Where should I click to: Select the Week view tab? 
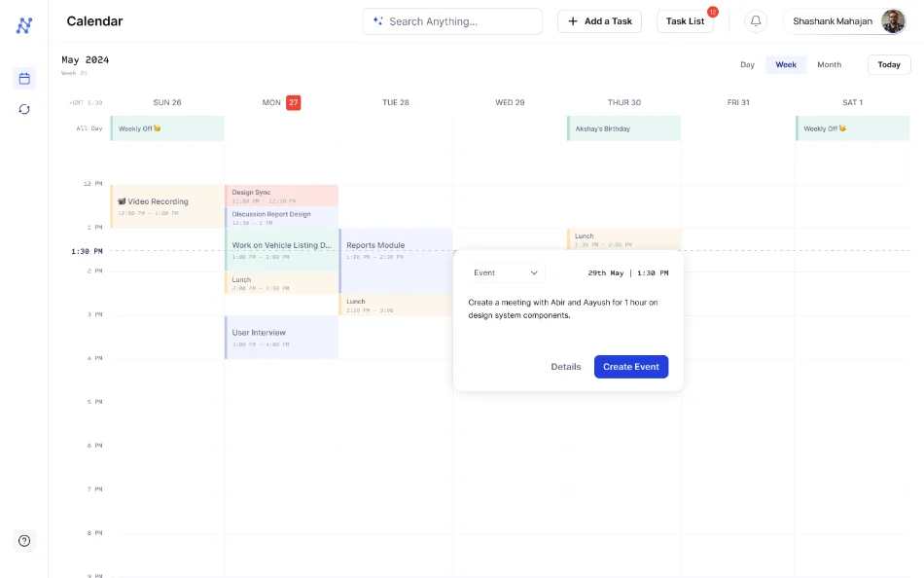[x=786, y=65]
